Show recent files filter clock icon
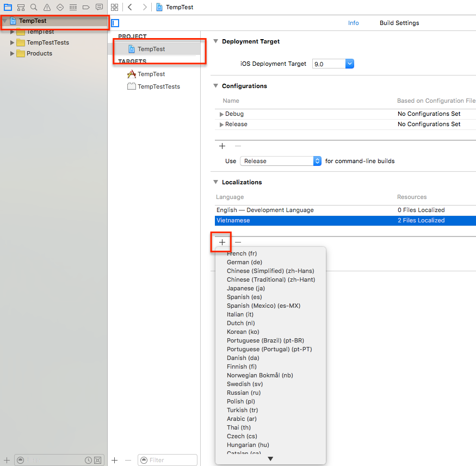 [88, 460]
